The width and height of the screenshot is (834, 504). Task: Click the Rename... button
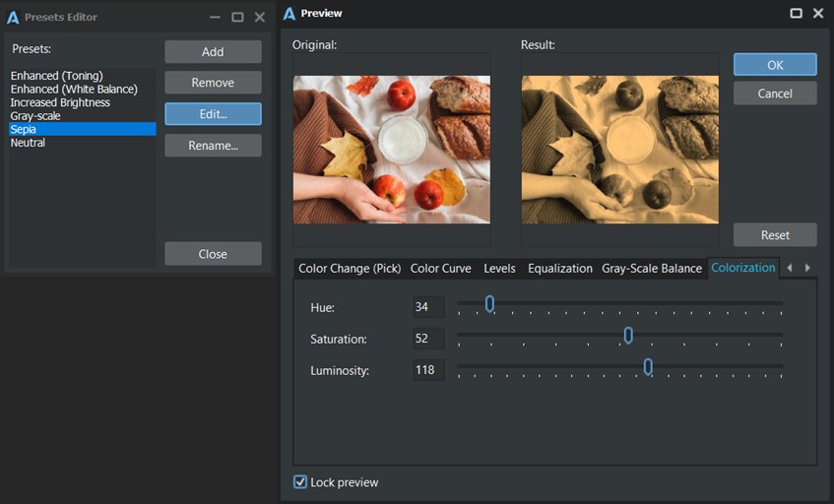(213, 146)
